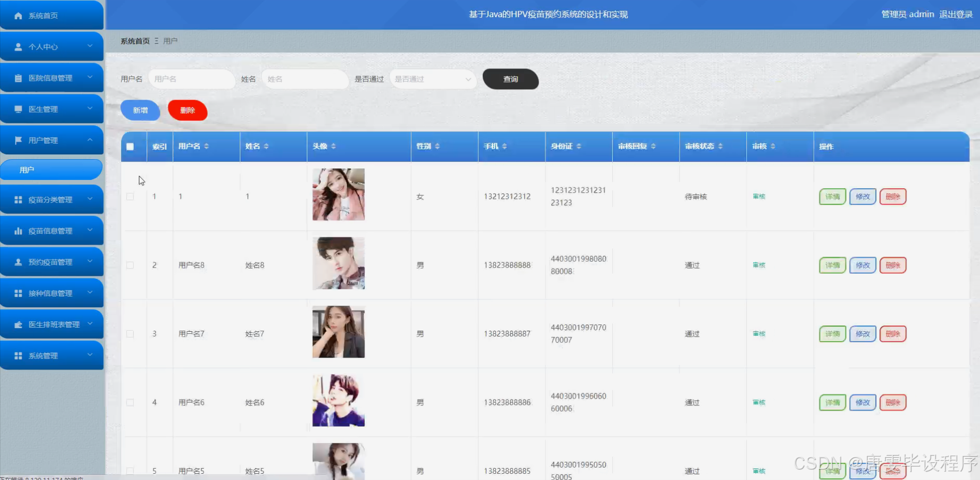Expand 疫苗分类管理 menu chevron

click(90, 199)
